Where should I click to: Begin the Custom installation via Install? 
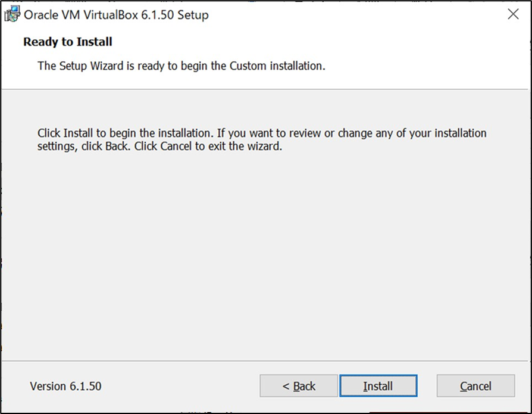[x=378, y=386]
